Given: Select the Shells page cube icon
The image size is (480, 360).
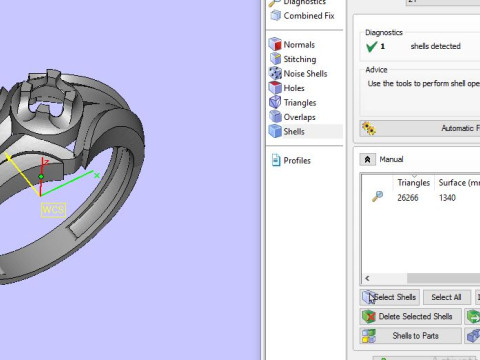Looking at the screenshot, I should [275, 131].
